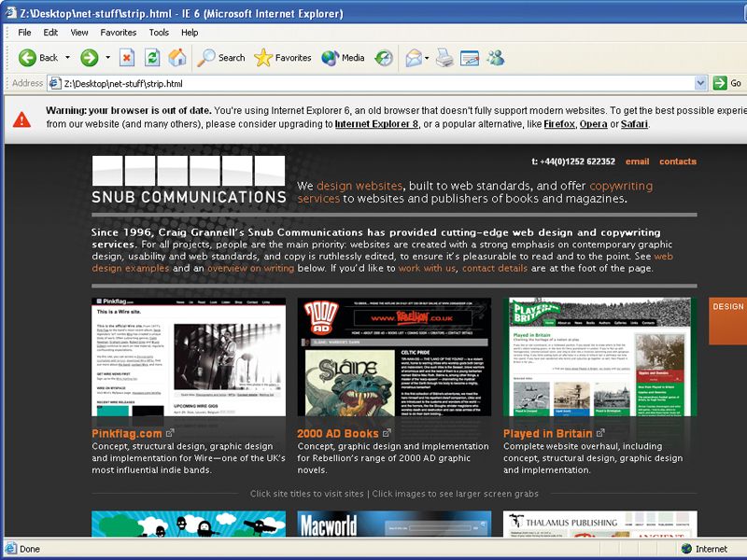
Task: Click the Snub Communications logo
Action: (x=189, y=180)
